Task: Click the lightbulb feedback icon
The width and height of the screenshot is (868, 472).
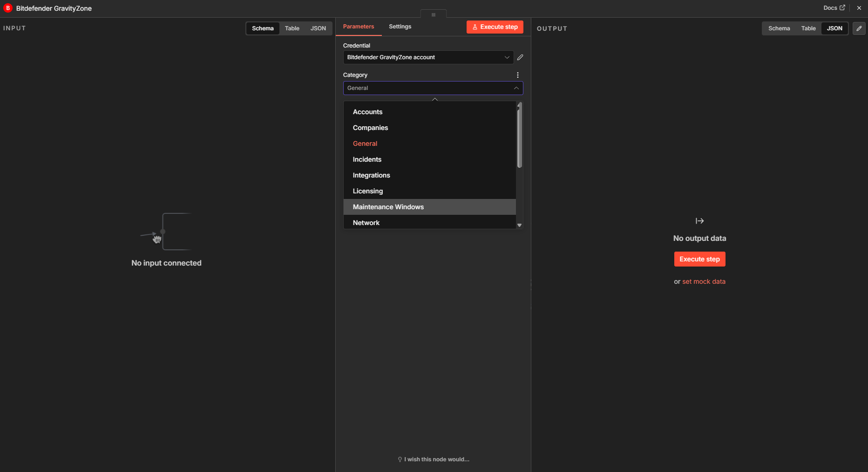Action: (400, 459)
